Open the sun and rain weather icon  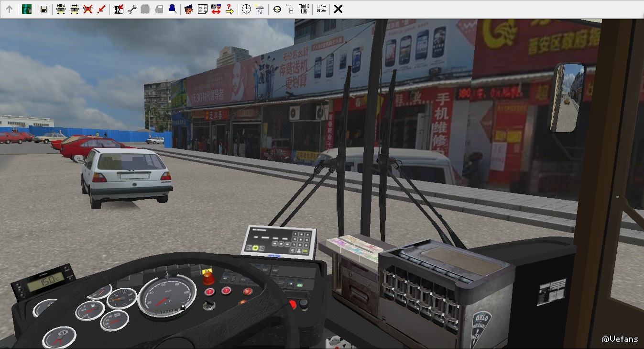click(260, 9)
